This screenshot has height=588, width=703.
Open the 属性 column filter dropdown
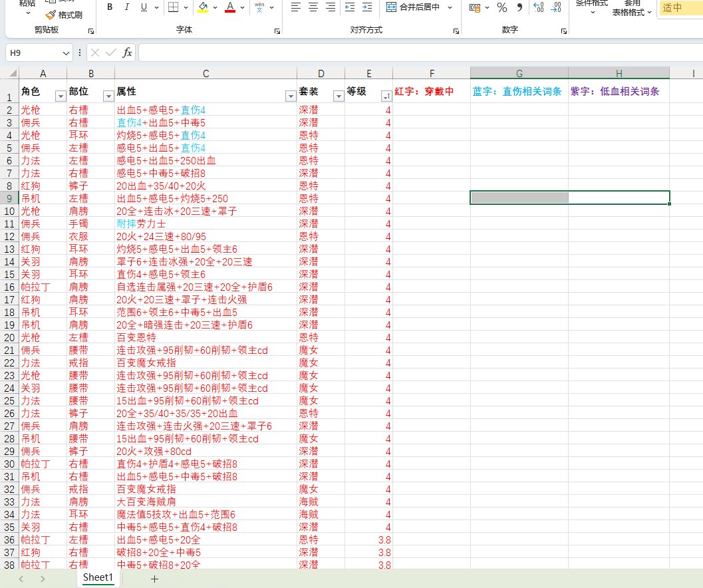(290, 96)
